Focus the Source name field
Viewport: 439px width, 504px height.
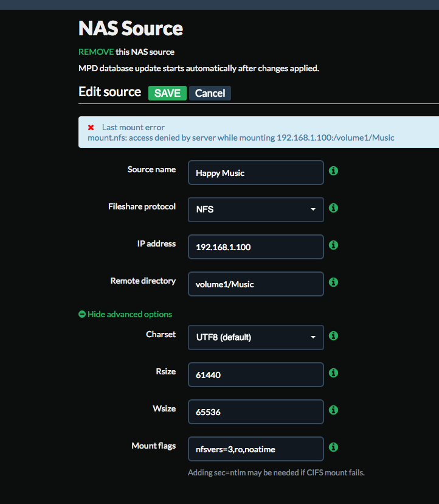pyautogui.click(x=255, y=173)
